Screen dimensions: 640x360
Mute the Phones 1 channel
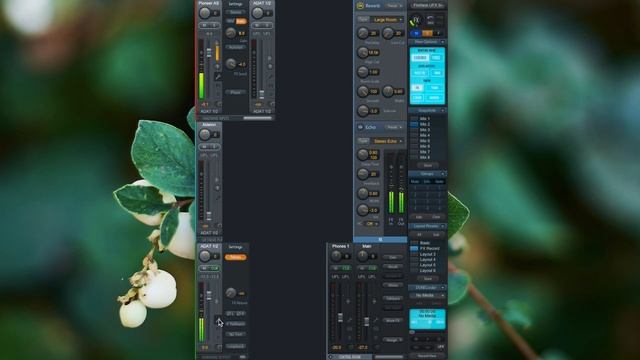(x=336, y=268)
